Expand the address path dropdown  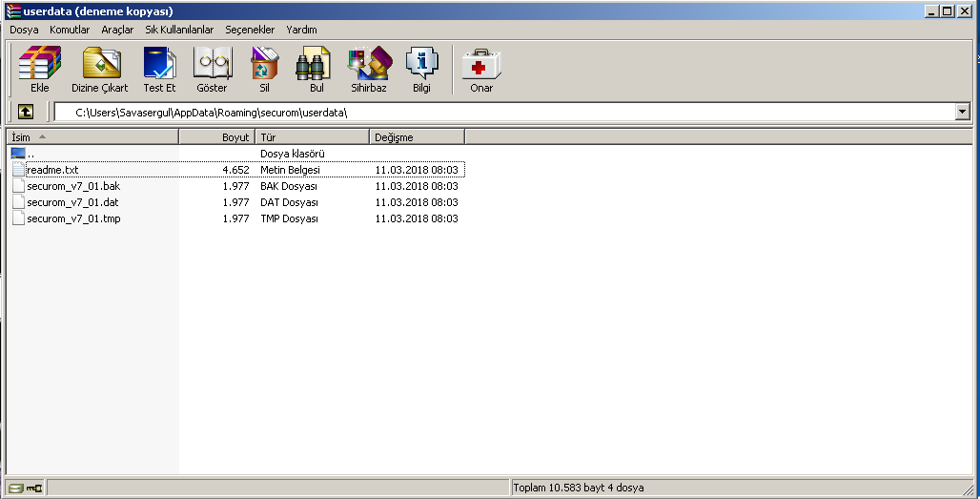(x=963, y=113)
